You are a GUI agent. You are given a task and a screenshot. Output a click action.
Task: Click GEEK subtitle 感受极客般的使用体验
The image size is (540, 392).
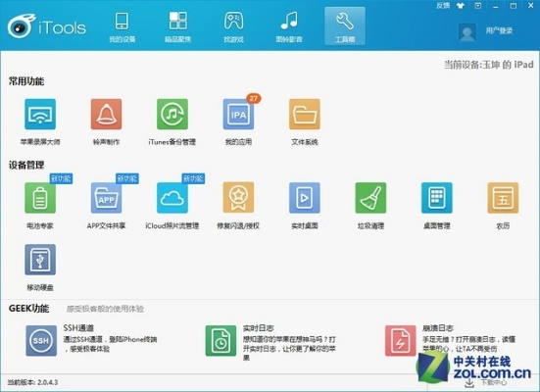(x=105, y=309)
